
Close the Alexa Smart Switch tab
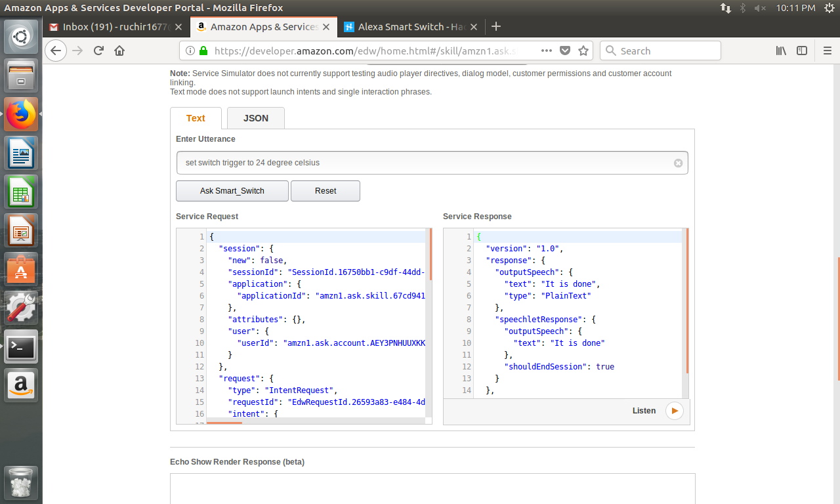click(x=474, y=27)
